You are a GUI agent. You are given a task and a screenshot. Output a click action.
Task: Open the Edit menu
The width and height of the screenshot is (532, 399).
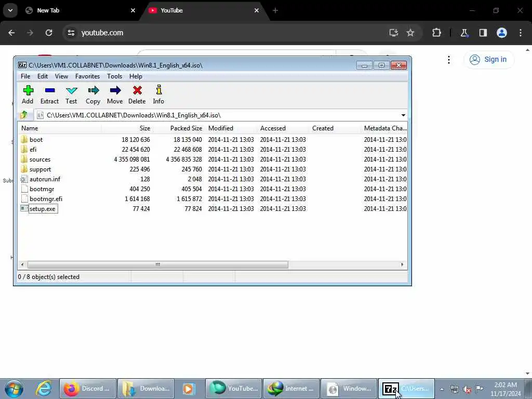coord(43,76)
